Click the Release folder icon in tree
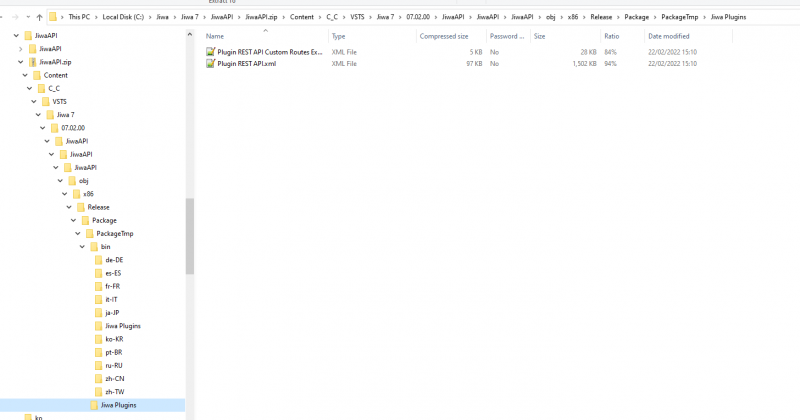The width and height of the screenshot is (800, 420). (x=81, y=207)
